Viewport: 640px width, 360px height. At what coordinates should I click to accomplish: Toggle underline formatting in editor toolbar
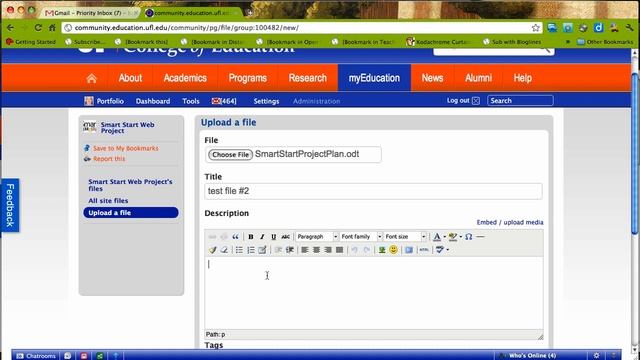click(x=273, y=237)
